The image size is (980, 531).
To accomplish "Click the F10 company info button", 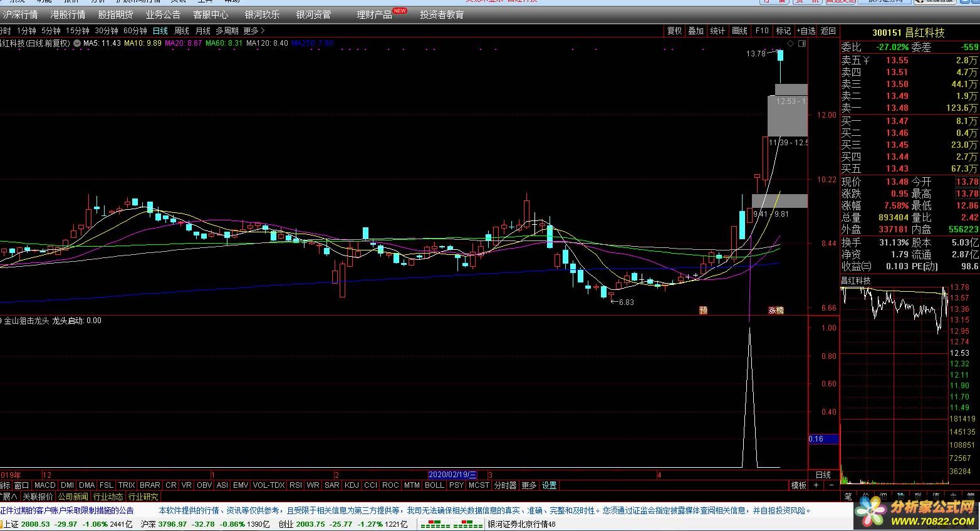I will 762,31.
